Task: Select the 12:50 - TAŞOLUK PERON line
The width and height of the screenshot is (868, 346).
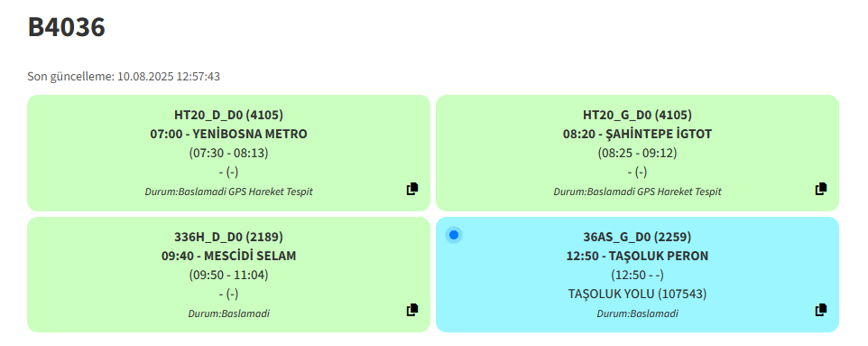Action: click(637, 257)
